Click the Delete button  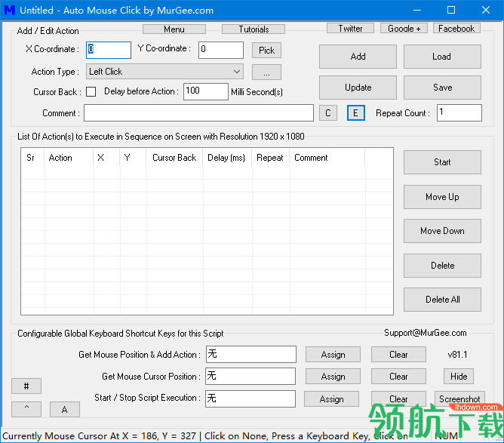[x=442, y=266]
